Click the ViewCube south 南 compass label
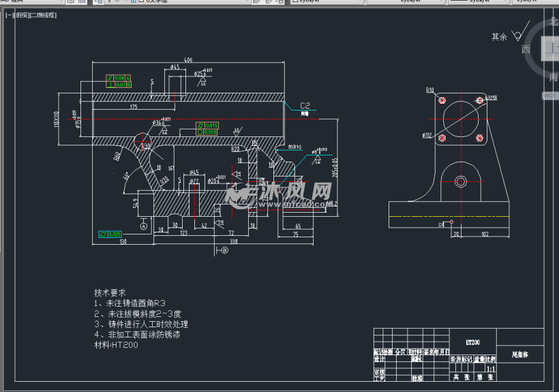This screenshot has height=392, width=559. [x=552, y=76]
